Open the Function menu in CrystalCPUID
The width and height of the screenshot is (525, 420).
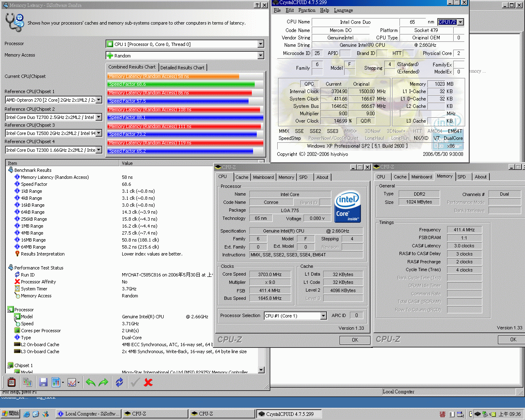(x=306, y=10)
